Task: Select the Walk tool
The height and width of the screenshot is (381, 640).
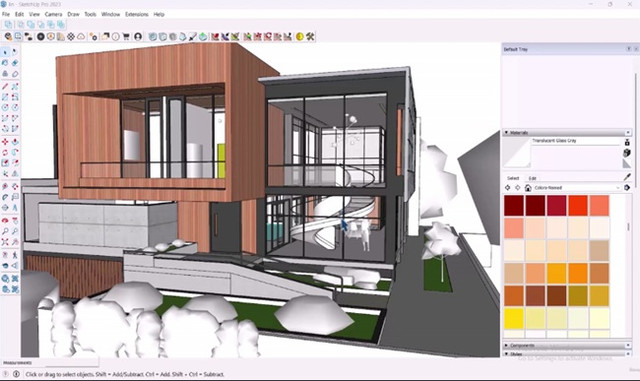Action: pos(15,255)
